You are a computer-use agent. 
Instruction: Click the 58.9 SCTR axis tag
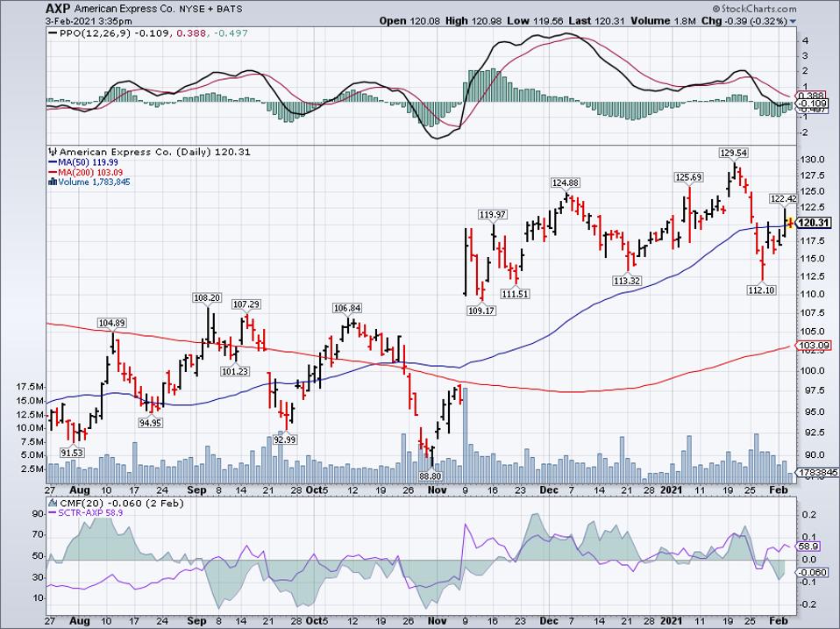808,547
